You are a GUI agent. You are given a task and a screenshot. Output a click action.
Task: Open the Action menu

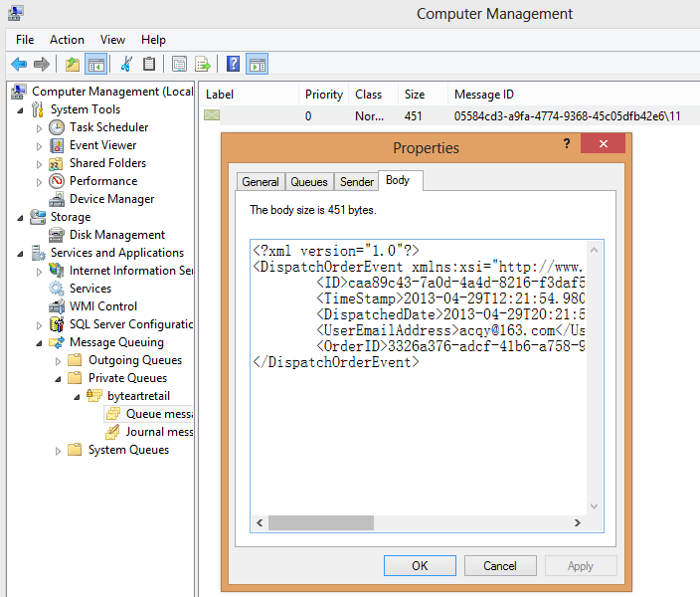[67, 40]
